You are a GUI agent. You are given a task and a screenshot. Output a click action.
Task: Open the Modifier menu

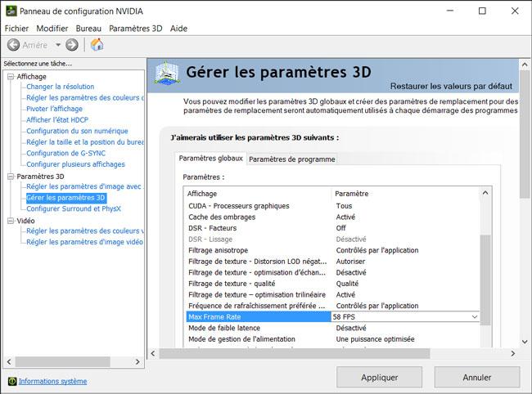coord(52,29)
